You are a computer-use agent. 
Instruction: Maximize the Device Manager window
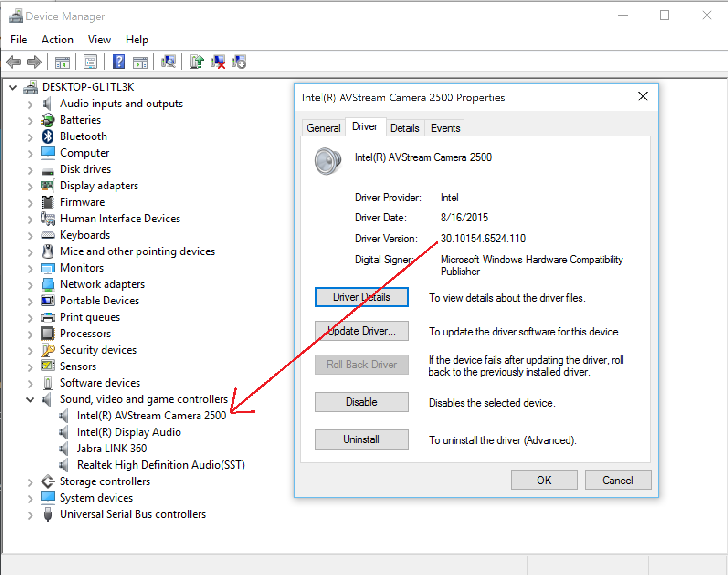tap(665, 16)
